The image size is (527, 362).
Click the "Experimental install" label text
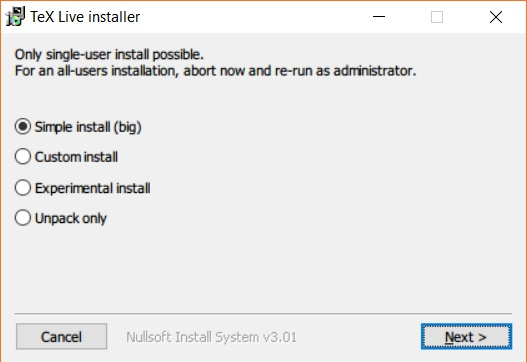coord(93,188)
